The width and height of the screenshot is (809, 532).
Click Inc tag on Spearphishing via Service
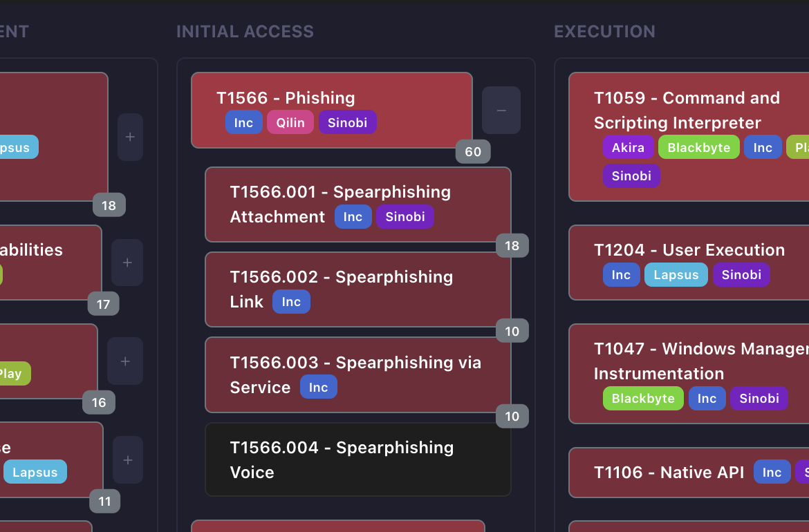coord(318,387)
